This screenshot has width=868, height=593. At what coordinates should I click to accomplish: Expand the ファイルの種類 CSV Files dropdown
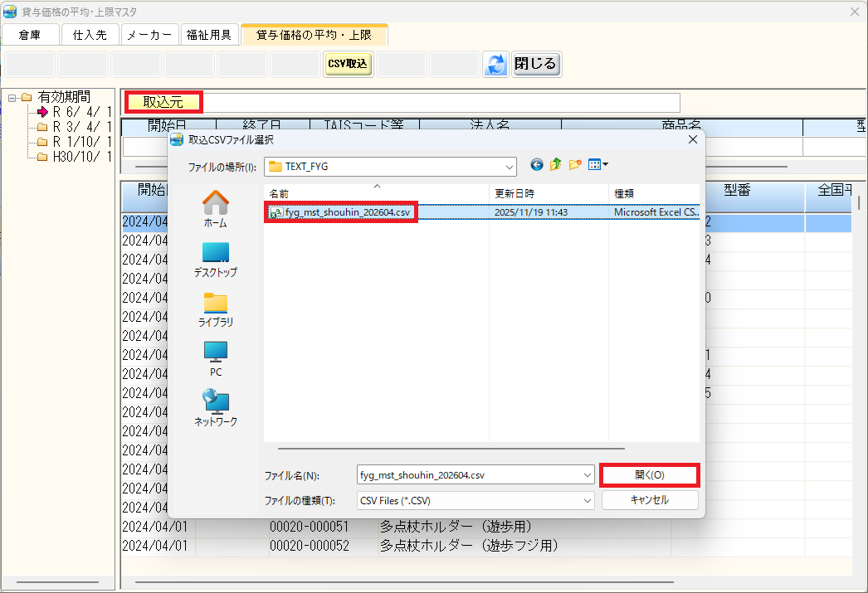(588, 500)
